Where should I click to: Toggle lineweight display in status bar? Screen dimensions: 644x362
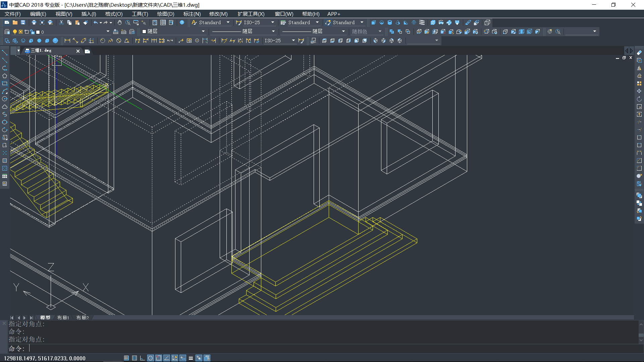191,358
